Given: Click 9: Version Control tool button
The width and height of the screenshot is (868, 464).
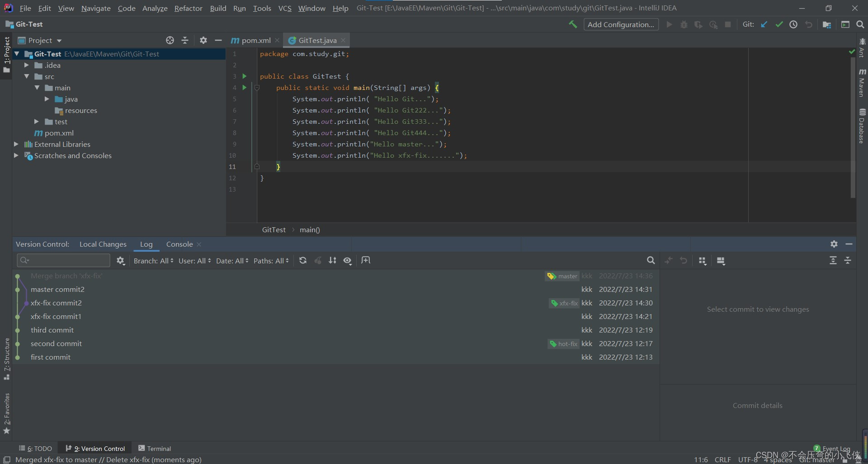Looking at the screenshot, I should 95,448.
